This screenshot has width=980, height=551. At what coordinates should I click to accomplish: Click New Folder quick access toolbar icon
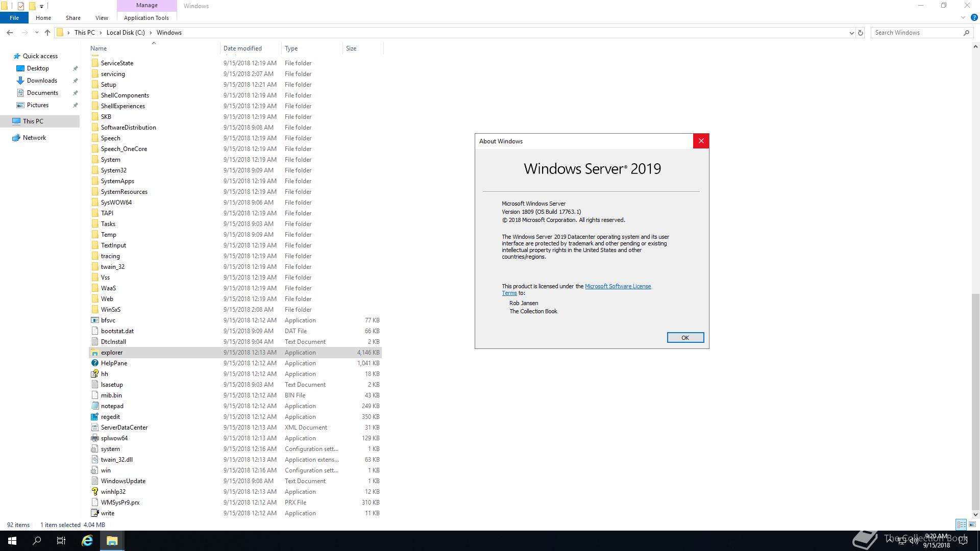[x=32, y=6]
